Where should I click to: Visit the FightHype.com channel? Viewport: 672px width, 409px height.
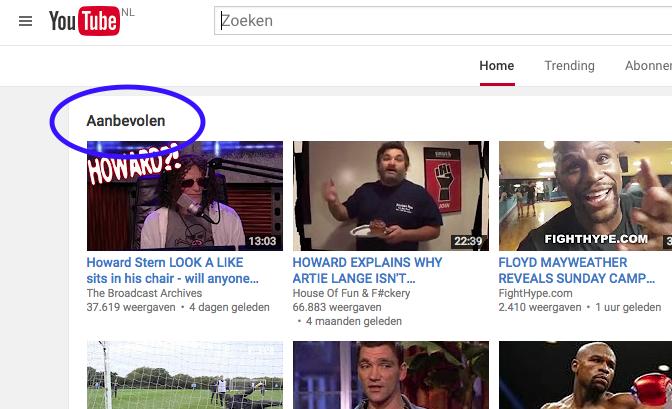pyautogui.click(x=535, y=293)
